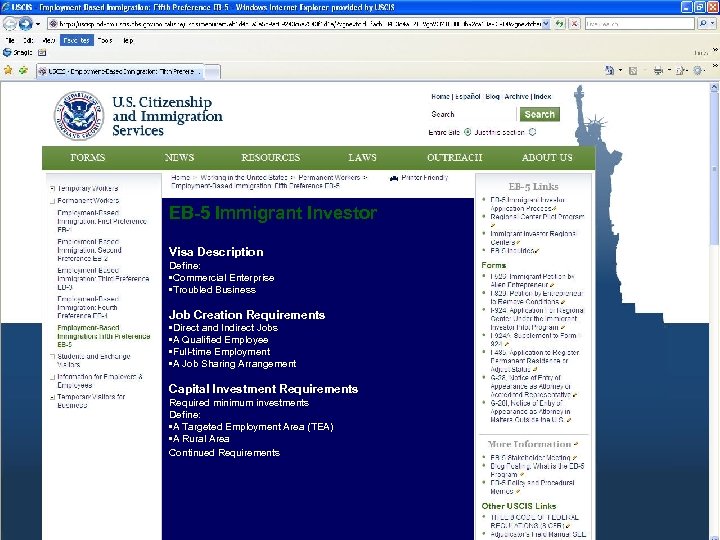Select the Just this section radio button

pyautogui.click(x=532, y=132)
